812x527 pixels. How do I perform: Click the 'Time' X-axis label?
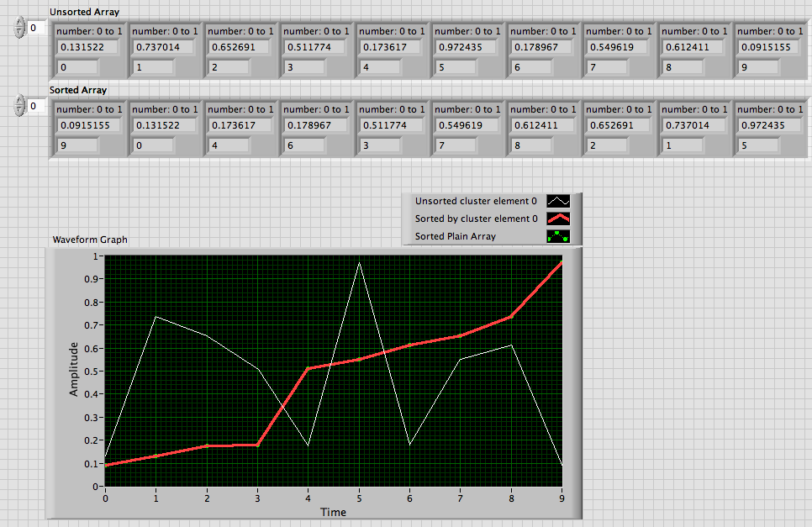tap(333, 512)
